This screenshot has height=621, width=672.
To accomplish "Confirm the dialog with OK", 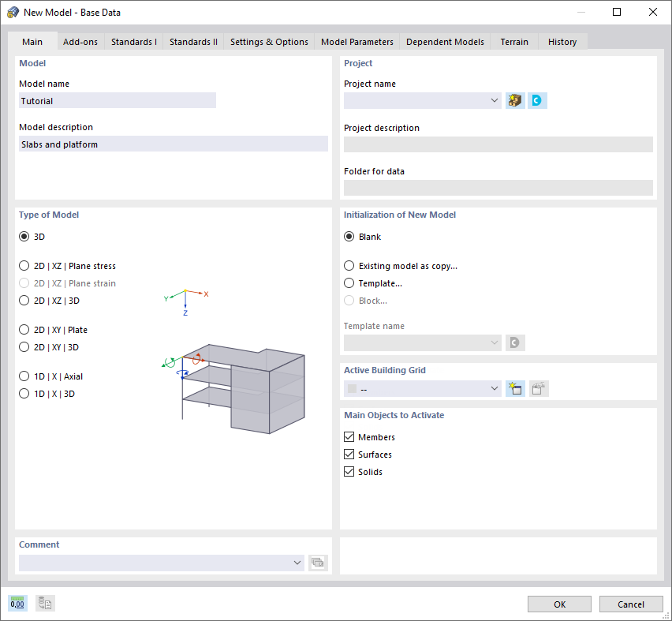I will click(559, 604).
